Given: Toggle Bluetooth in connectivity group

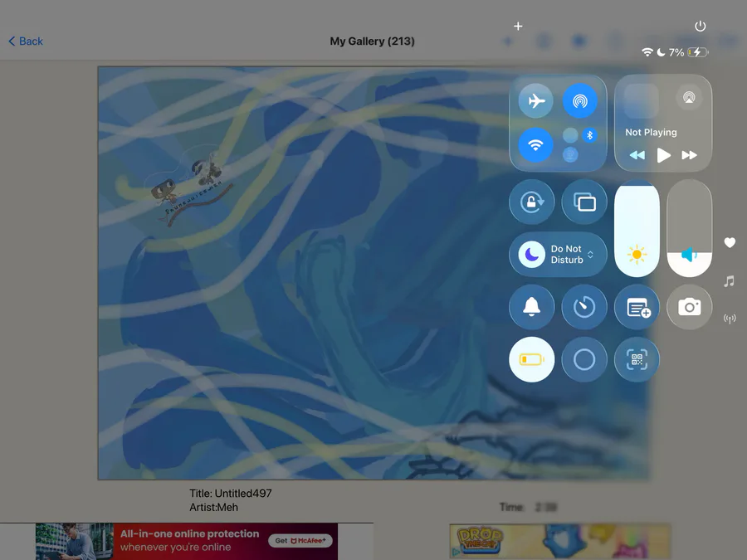Looking at the screenshot, I should [590, 135].
